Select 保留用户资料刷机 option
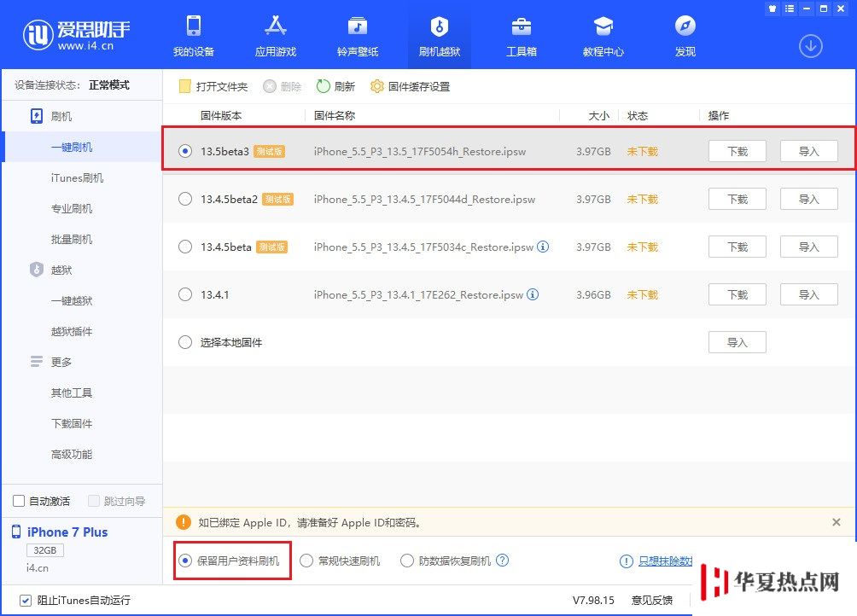Viewport: 857px width, 616px height. point(185,561)
